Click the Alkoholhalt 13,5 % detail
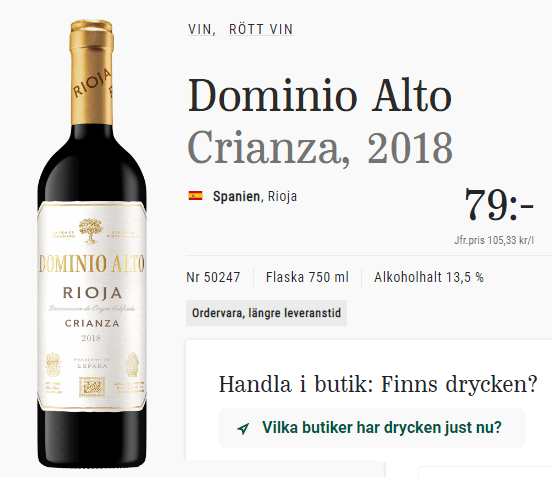Image resolution: width=552 pixels, height=477 pixels. tap(429, 277)
